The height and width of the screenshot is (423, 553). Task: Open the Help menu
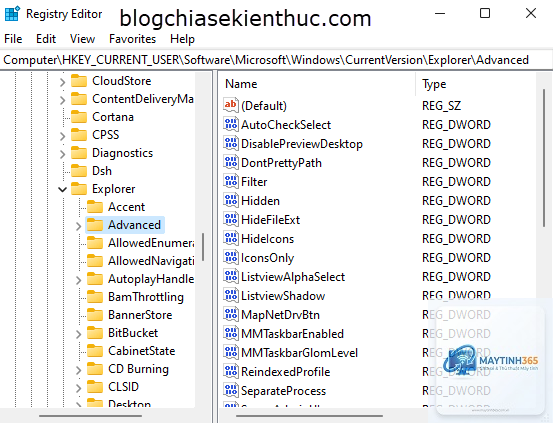pos(182,38)
